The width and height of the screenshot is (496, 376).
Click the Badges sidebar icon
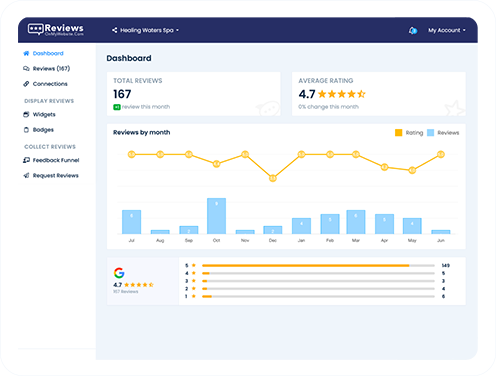[26, 130]
